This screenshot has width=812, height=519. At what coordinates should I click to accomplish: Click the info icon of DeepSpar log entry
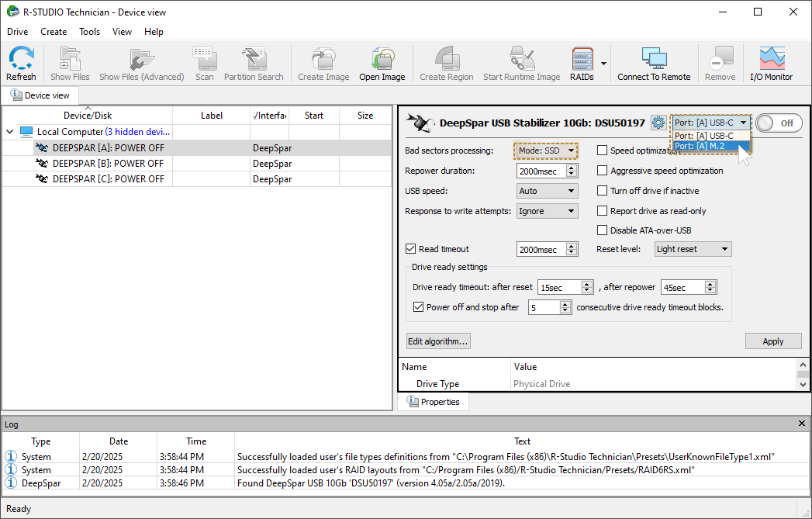(10, 483)
